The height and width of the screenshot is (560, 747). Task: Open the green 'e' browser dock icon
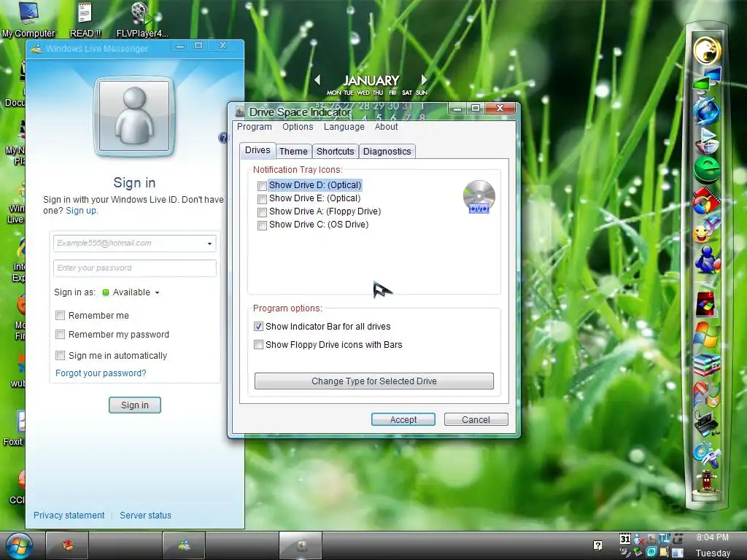[707, 169]
